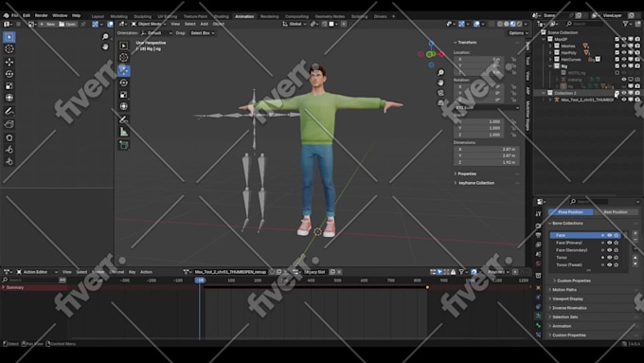The image size is (644, 363).
Task: Click the Blender logo icon
Action: (x=6, y=15)
